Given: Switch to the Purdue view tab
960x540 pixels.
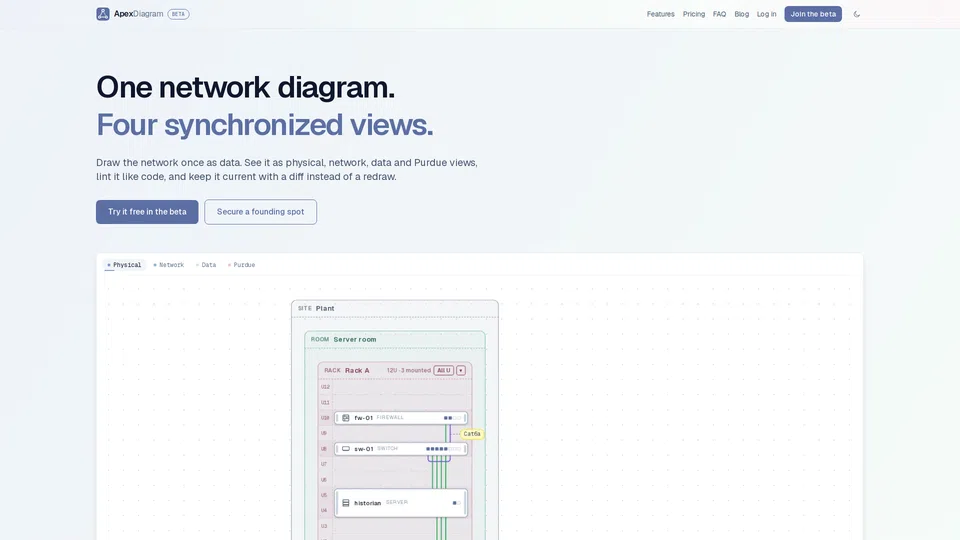Looking at the screenshot, I should pyautogui.click(x=241, y=265).
